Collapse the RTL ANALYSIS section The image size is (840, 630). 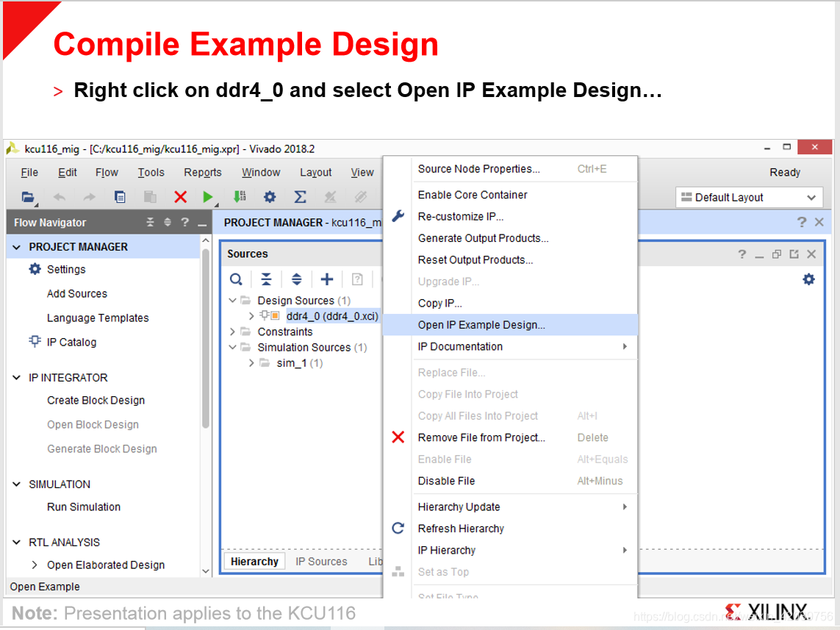pyautogui.click(x=17, y=542)
